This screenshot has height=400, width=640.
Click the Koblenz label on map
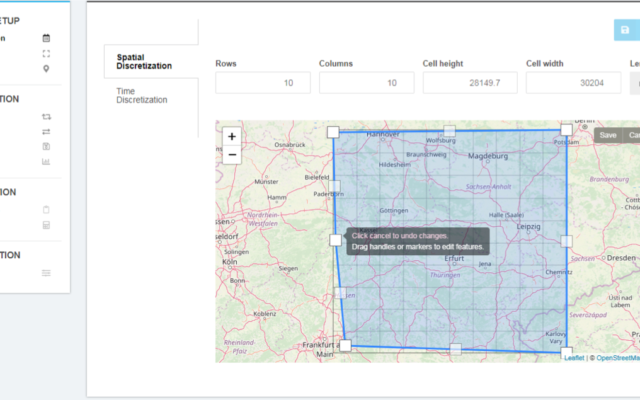pyautogui.click(x=265, y=314)
